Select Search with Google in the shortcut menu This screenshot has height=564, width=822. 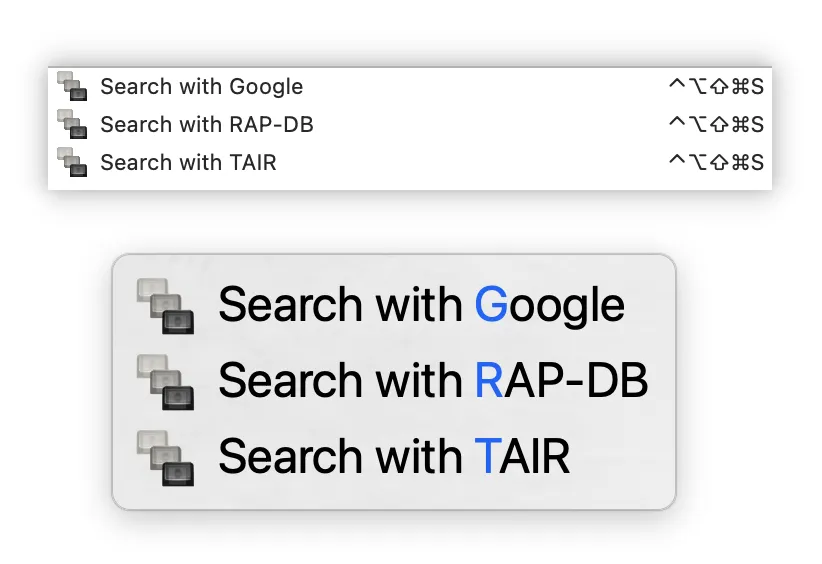coord(201,87)
